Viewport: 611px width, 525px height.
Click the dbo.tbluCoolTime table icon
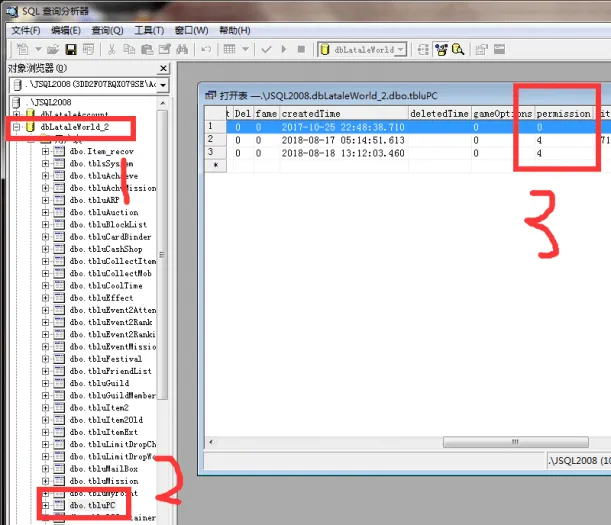tap(59, 286)
